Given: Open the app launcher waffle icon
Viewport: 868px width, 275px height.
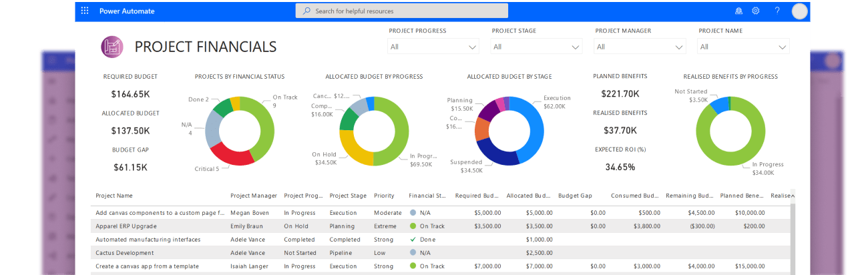Looking at the screenshot, I should (x=85, y=11).
